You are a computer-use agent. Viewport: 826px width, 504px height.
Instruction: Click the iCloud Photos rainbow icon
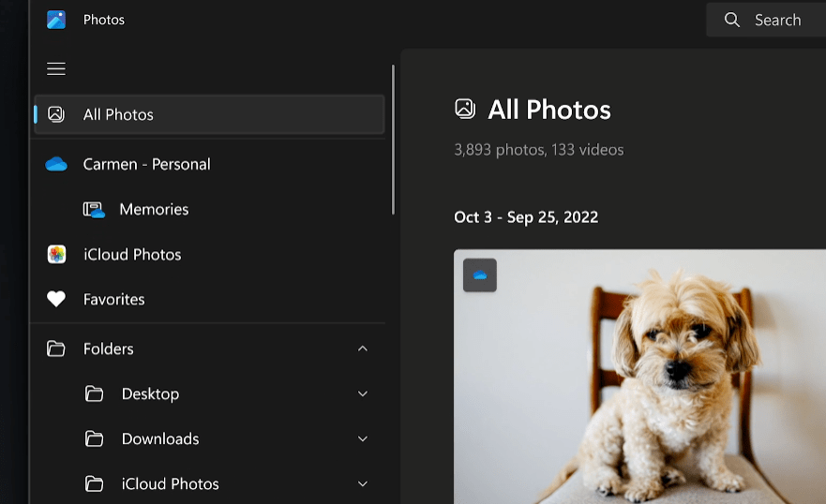coord(56,255)
